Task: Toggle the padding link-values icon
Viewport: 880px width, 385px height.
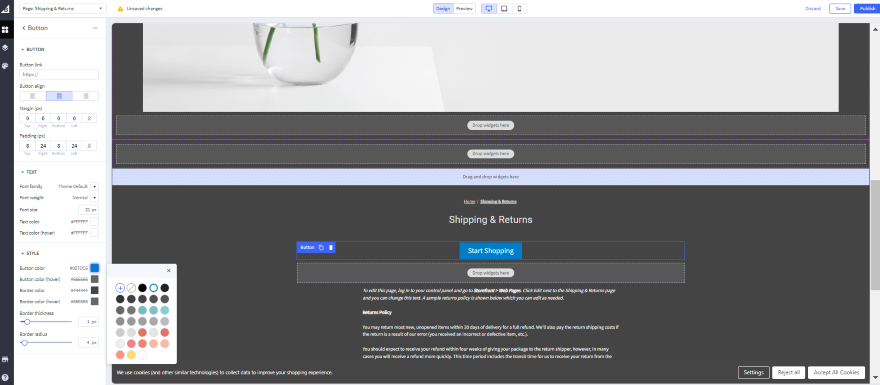Action: pos(90,146)
